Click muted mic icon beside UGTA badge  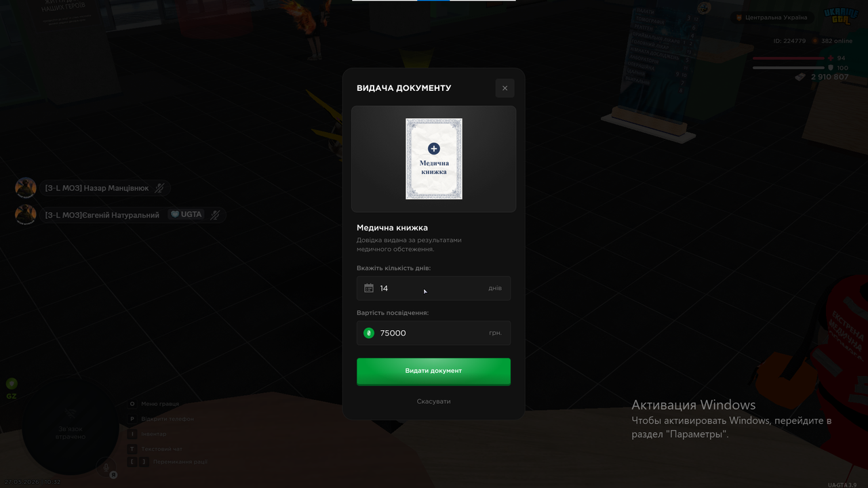click(x=215, y=215)
